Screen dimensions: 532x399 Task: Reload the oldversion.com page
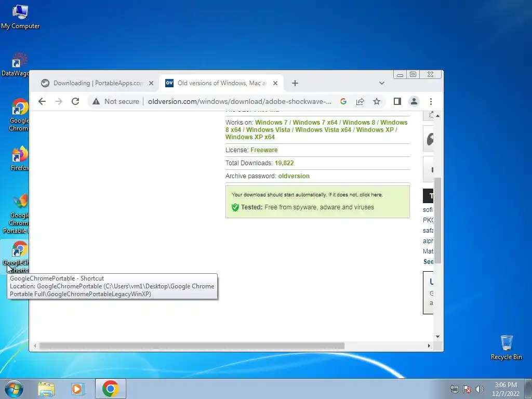point(75,101)
